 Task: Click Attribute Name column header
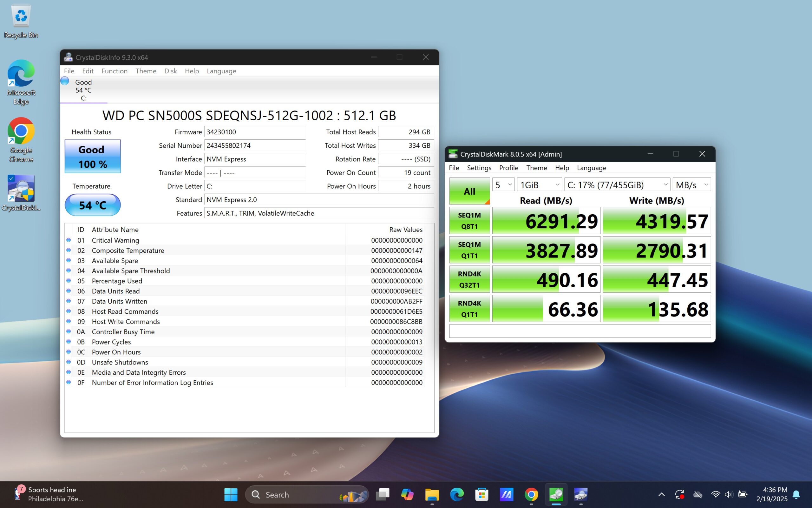pyautogui.click(x=217, y=230)
